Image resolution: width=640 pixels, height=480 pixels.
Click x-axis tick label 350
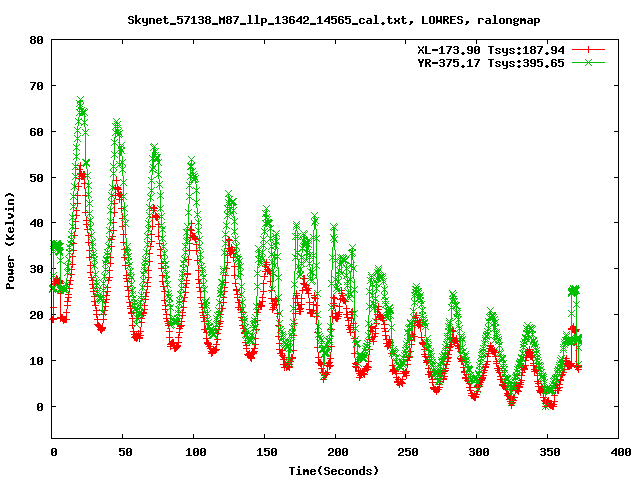click(x=550, y=452)
